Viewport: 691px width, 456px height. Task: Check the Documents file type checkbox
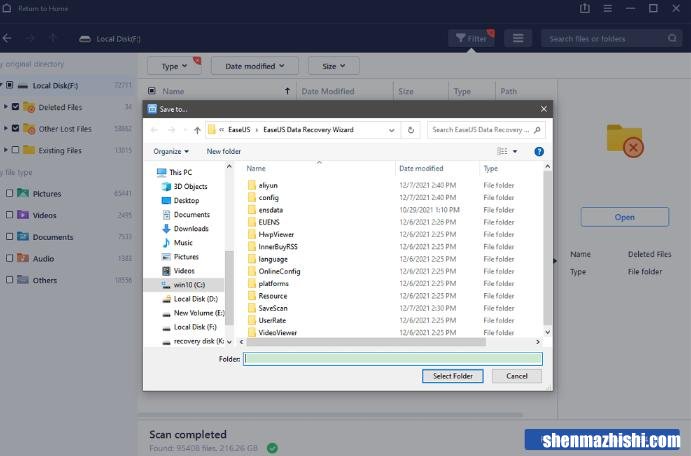pos(9,236)
